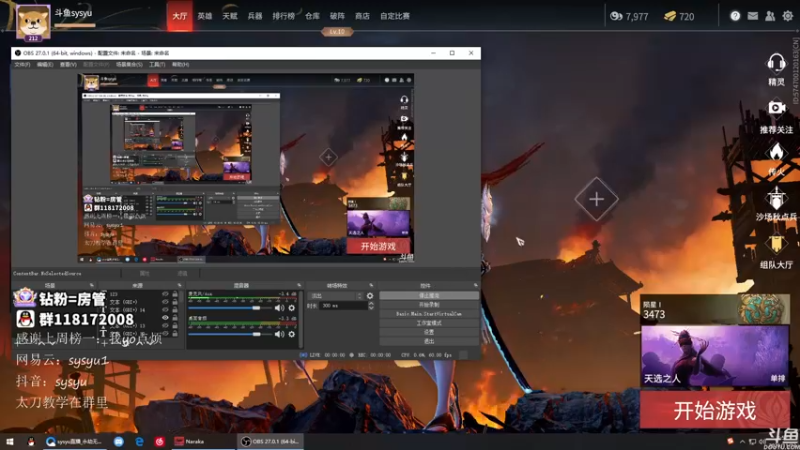Switch to the 仓库 inventory tab
800x450 pixels.
click(312, 16)
